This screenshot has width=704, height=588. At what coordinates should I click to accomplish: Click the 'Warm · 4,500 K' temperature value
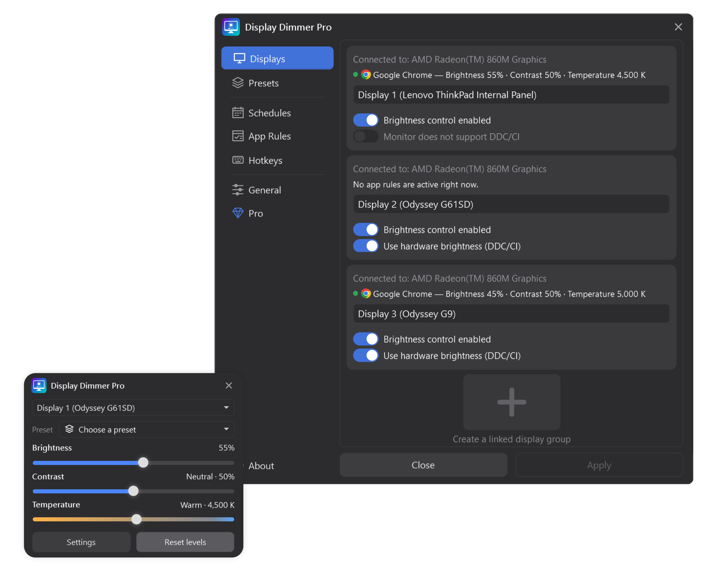[x=207, y=505]
